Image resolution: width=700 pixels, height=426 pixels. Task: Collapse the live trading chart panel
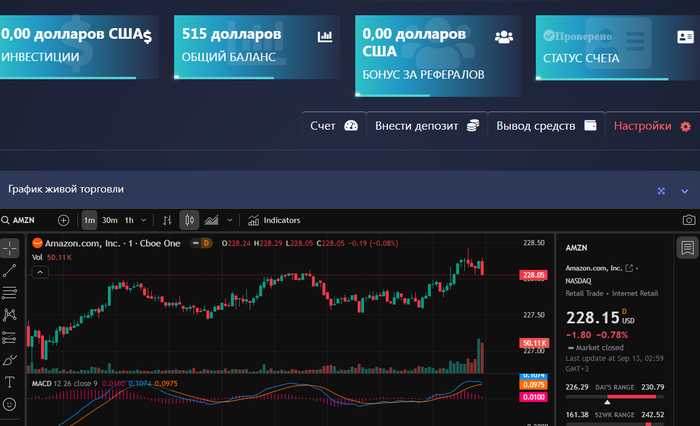[x=684, y=191]
